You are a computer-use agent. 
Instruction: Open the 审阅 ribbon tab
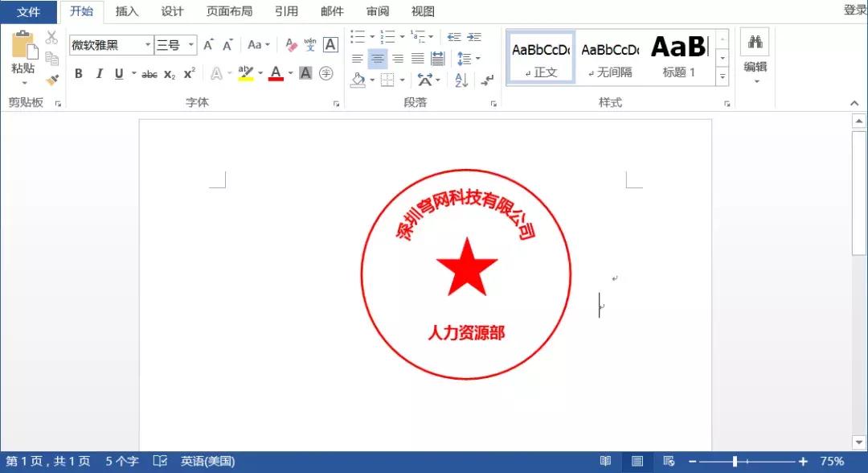[377, 11]
